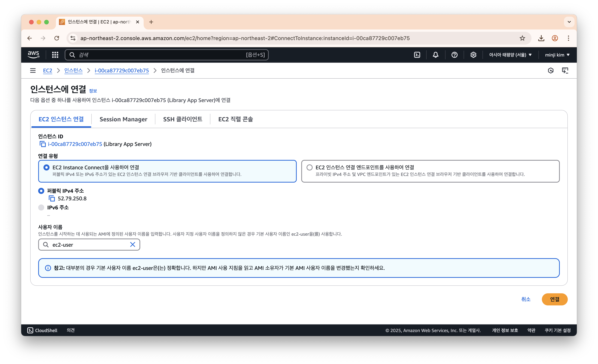598x364 pixels.
Task: Open the settings gear in AWS header
Action: click(x=473, y=55)
